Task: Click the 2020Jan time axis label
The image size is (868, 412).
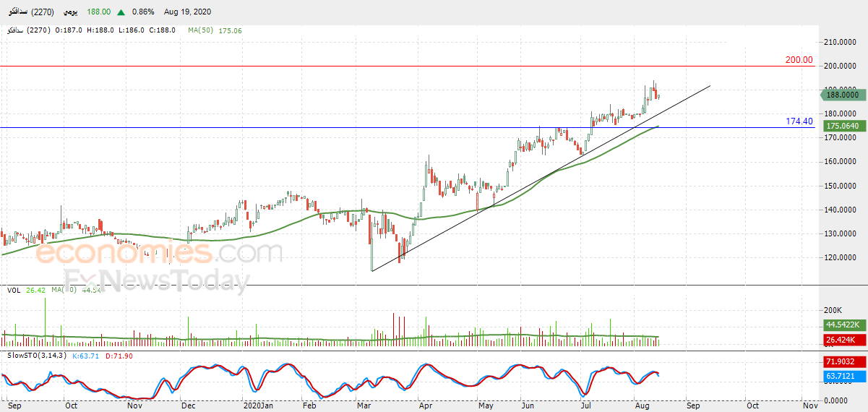Action: (257, 405)
